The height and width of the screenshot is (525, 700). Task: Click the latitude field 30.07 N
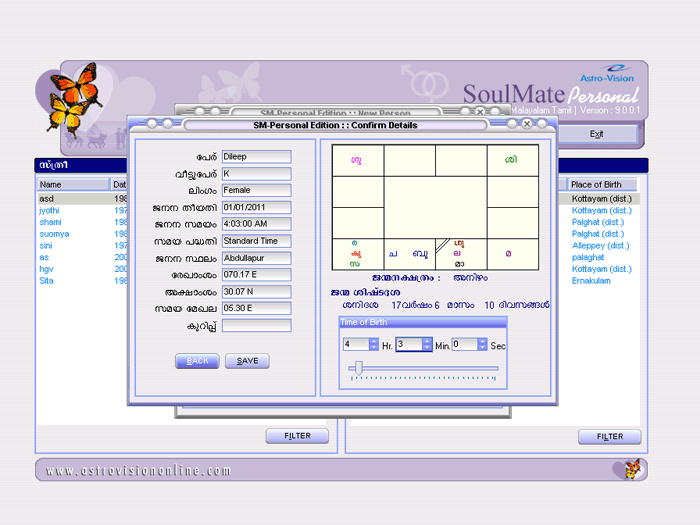coord(257,292)
